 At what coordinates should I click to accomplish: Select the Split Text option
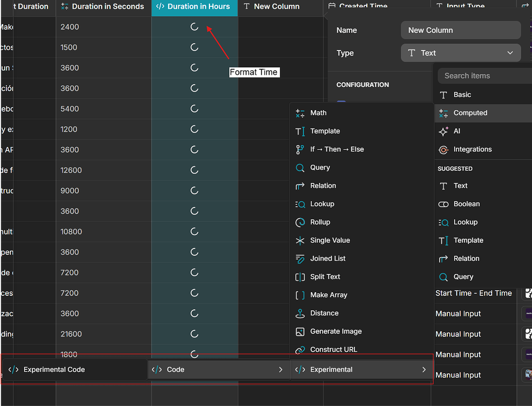[x=325, y=277]
